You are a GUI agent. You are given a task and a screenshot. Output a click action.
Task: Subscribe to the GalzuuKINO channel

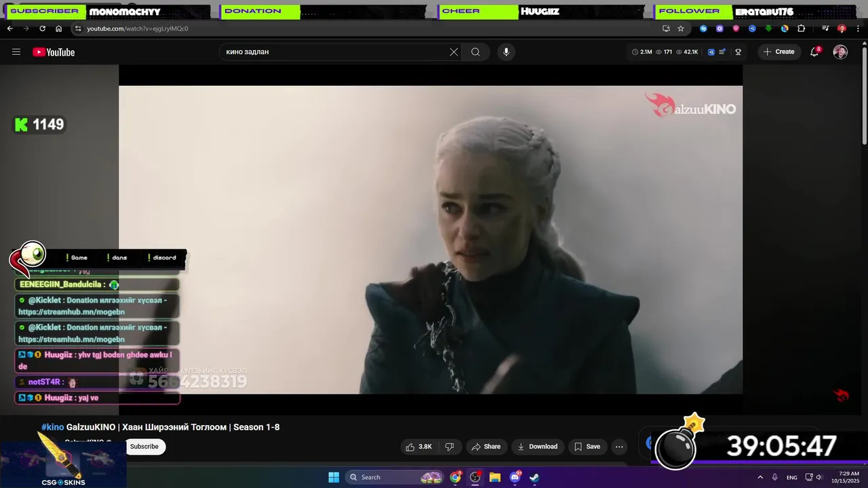pyautogui.click(x=144, y=447)
